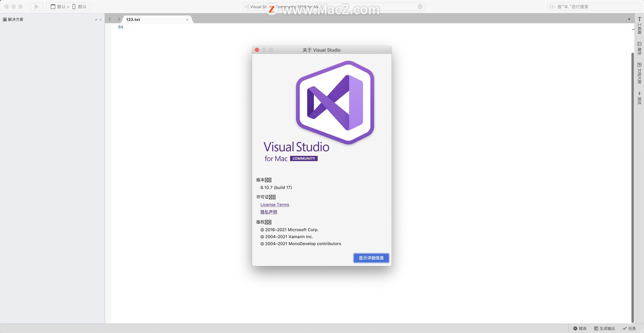
Task: Click the 关于 Visual Studio dialog title
Action: pos(321,50)
